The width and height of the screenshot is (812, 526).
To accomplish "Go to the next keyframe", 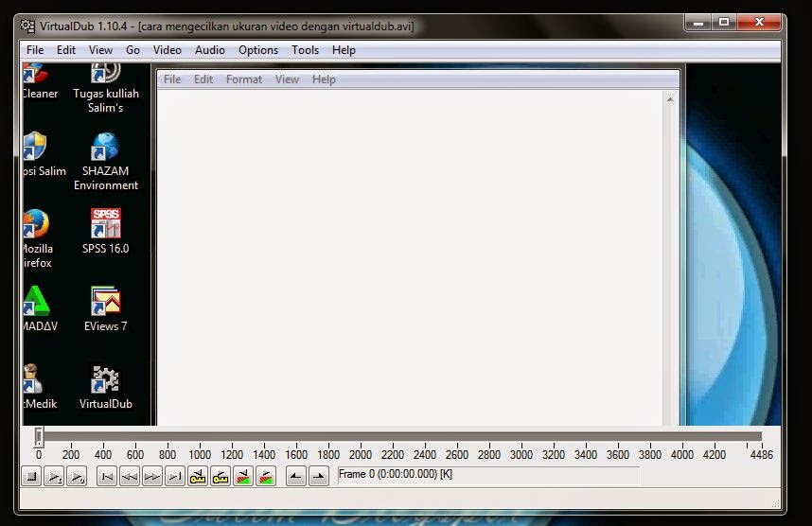I will 221,476.
